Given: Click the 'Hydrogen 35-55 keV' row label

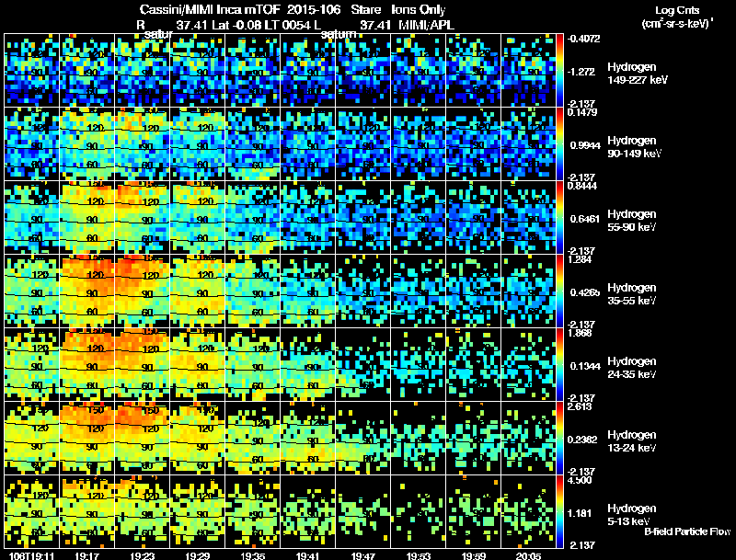Looking at the screenshot, I should (632, 294).
